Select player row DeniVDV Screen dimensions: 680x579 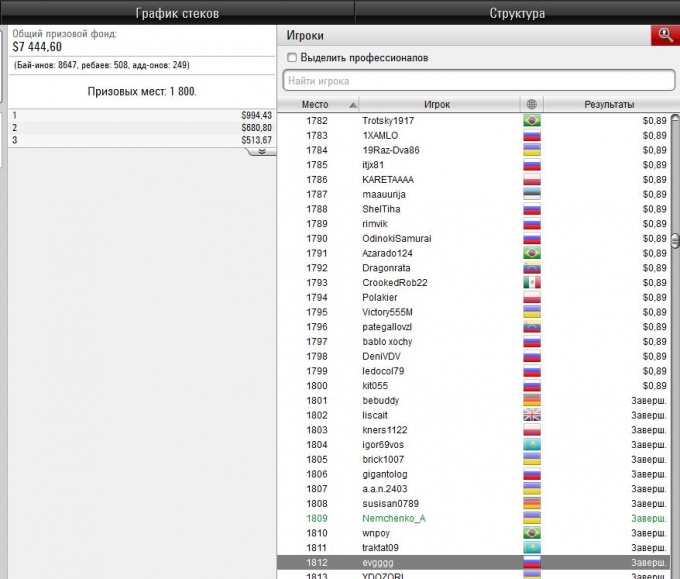point(474,357)
